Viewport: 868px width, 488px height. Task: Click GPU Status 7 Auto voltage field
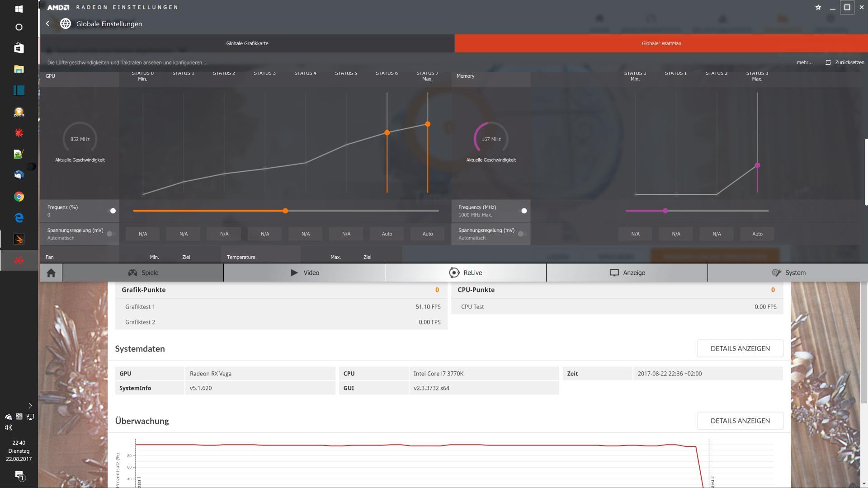[428, 234]
